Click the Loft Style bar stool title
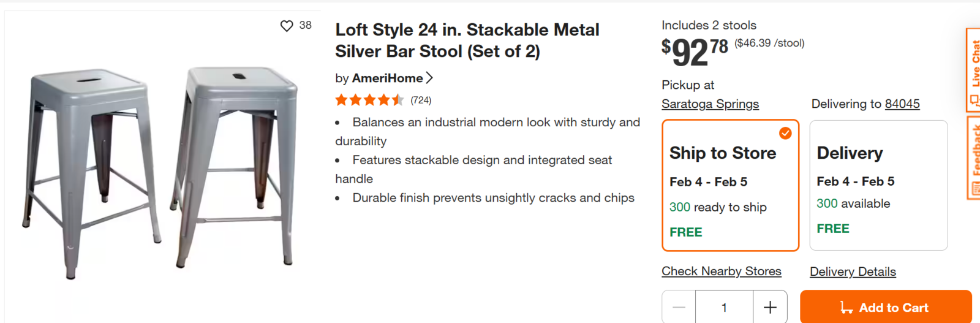The width and height of the screenshot is (980, 323). click(467, 40)
